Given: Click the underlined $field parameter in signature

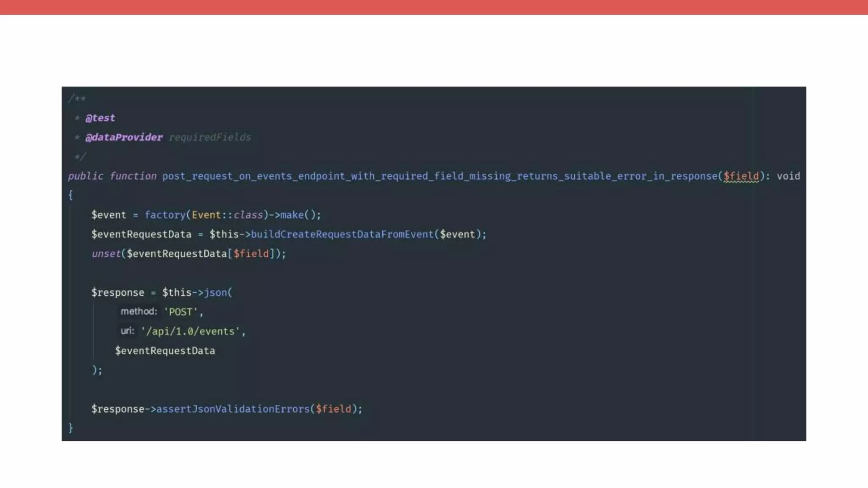Looking at the screenshot, I should [741, 176].
